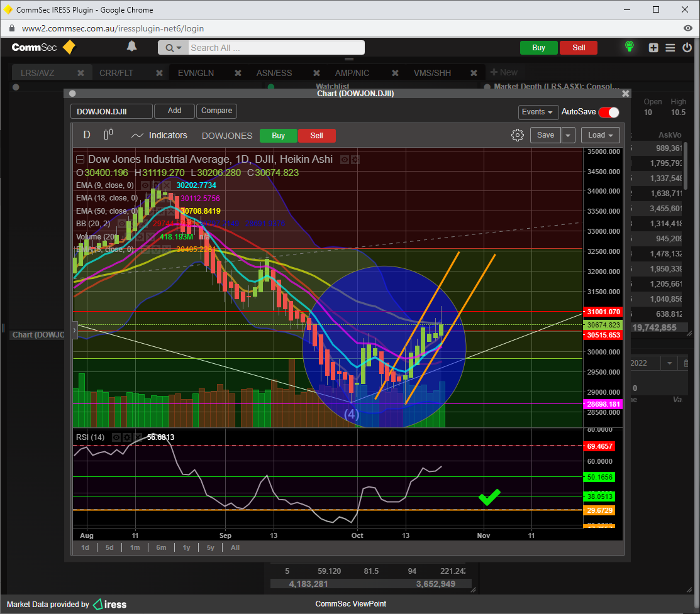700x614 pixels.
Task: Close the VMS/SHH tab
Action: (474, 73)
